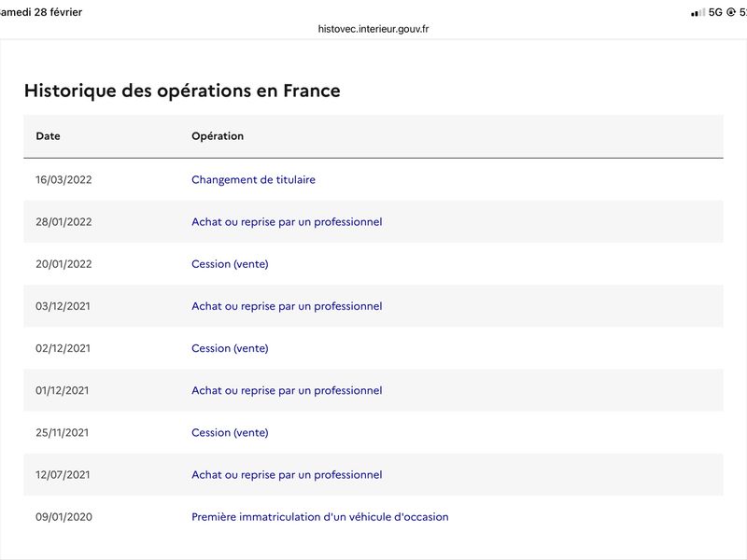Tap the cellular signal strength icon
Viewport: 747px width, 560px height.
tap(698, 12)
